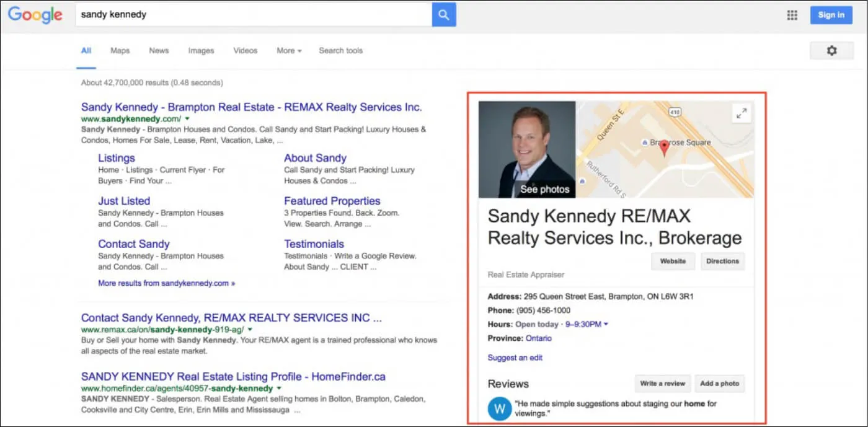Click the Website button

[x=673, y=262]
